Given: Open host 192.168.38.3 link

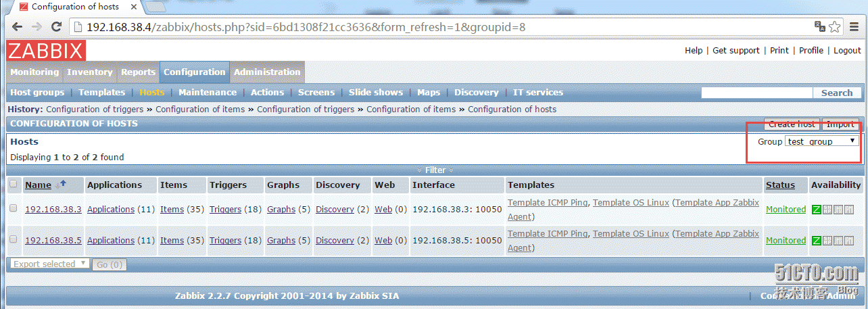Looking at the screenshot, I should point(53,210).
